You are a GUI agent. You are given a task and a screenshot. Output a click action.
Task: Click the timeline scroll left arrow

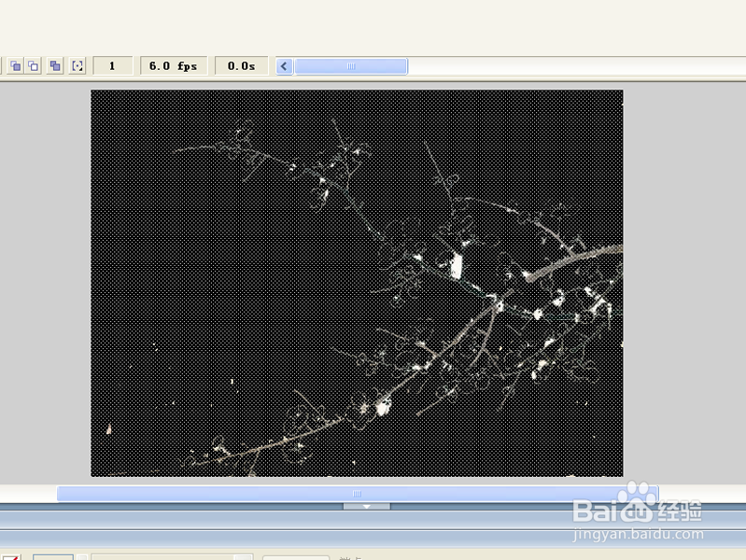coord(284,66)
